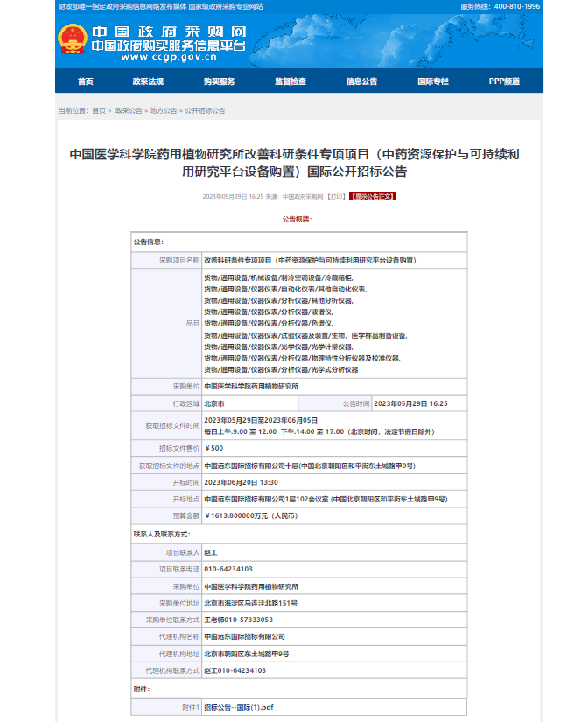Screen dimensions: 588x722
Task: Select region value 北京市
Action: coord(214,403)
